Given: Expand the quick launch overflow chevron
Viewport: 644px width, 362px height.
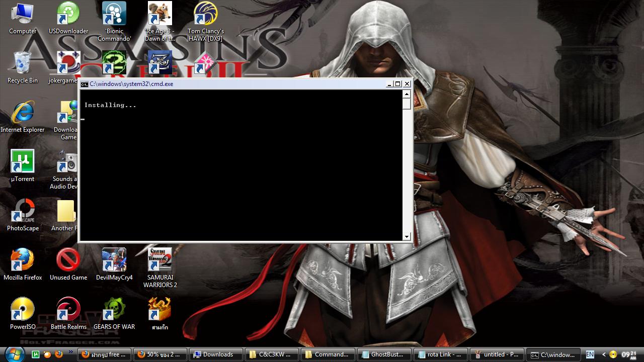Looking at the screenshot, I should tap(70, 353).
